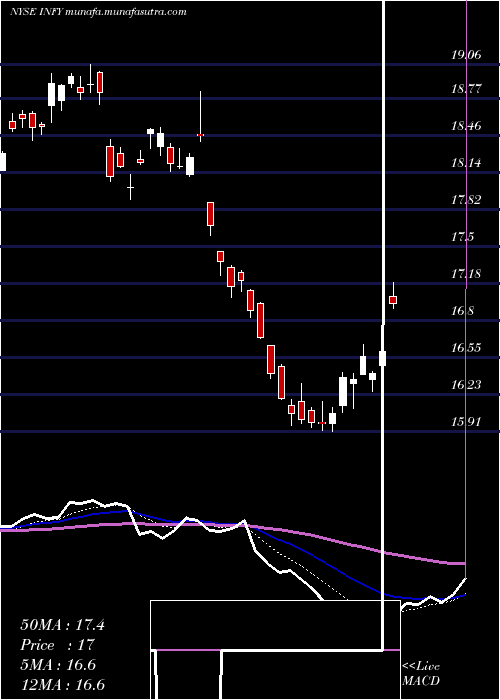This screenshot has width=500, height=700.
Task: Click the 16.55 price axis label
Action: coord(466,347)
